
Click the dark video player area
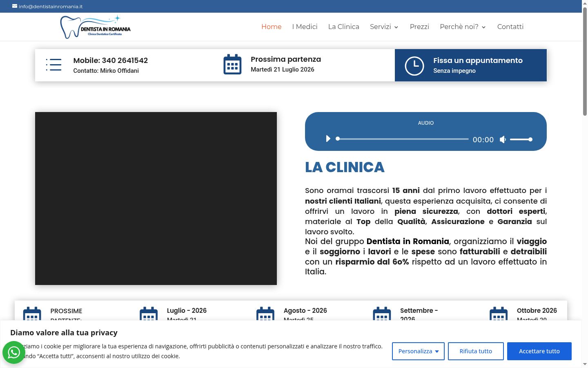(x=156, y=198)
